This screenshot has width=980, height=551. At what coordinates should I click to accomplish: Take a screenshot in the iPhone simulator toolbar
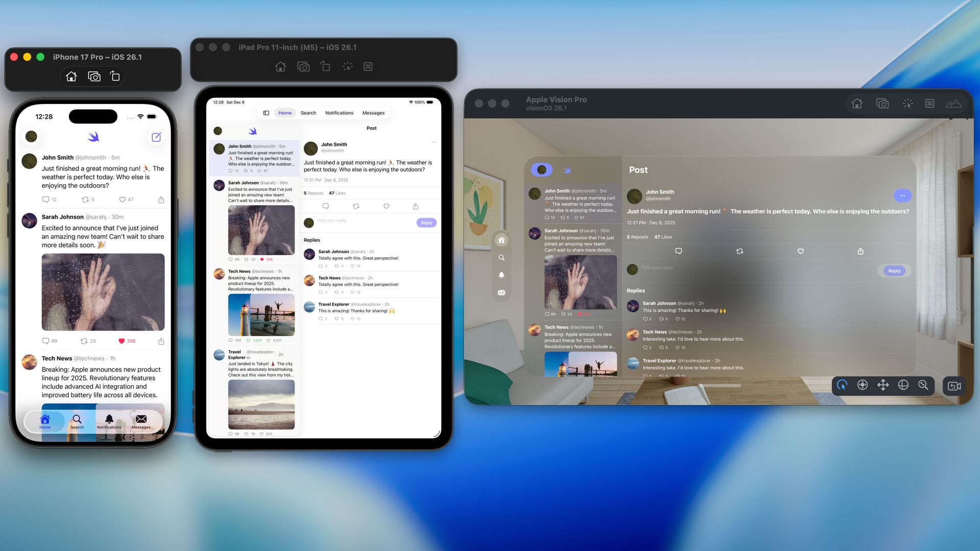pos(94,77)
